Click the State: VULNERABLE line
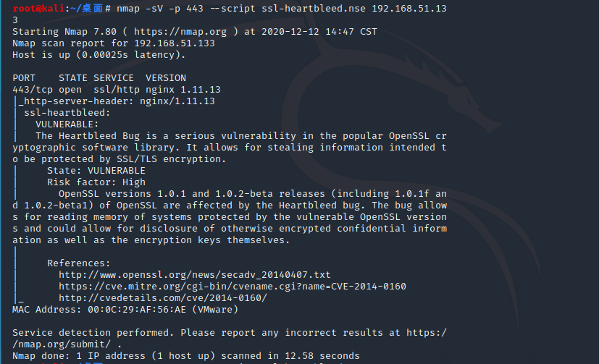The width and height of the screenshot is (599, 364). pos(96,171)
